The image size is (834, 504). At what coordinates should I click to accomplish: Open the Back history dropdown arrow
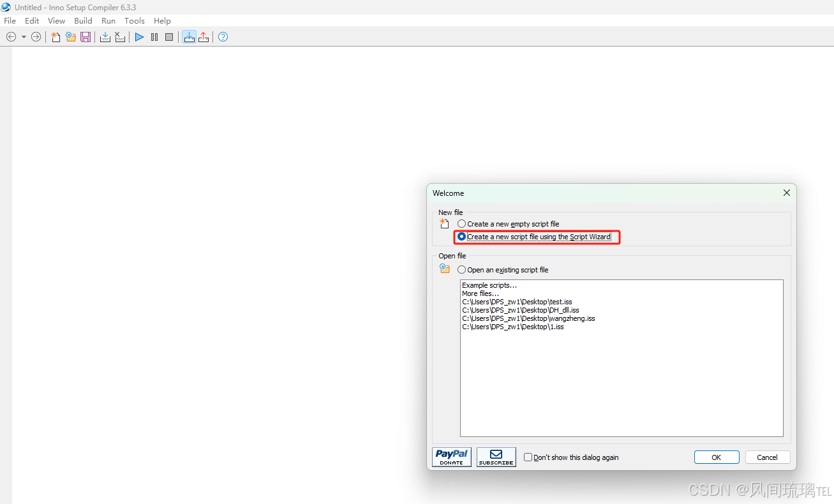24,37
